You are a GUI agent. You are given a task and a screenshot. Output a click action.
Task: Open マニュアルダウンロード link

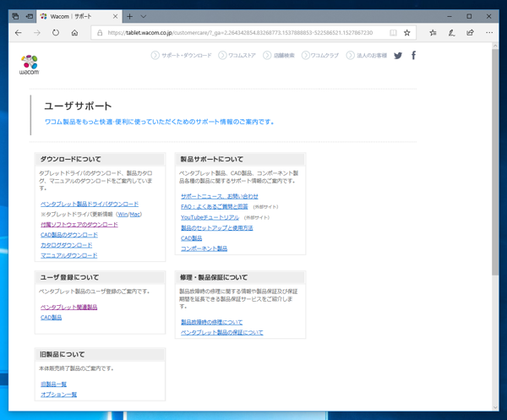click(x=69, y=255)
